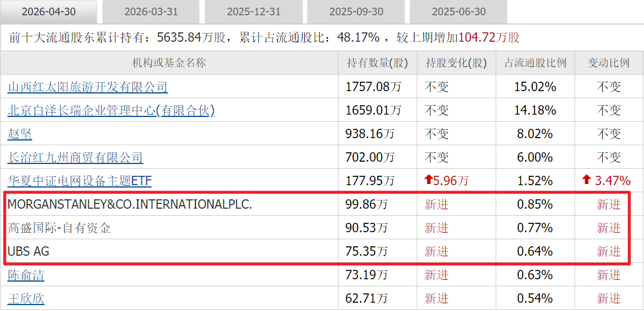Click red up arrow beside 5.96万

(429, 180)
